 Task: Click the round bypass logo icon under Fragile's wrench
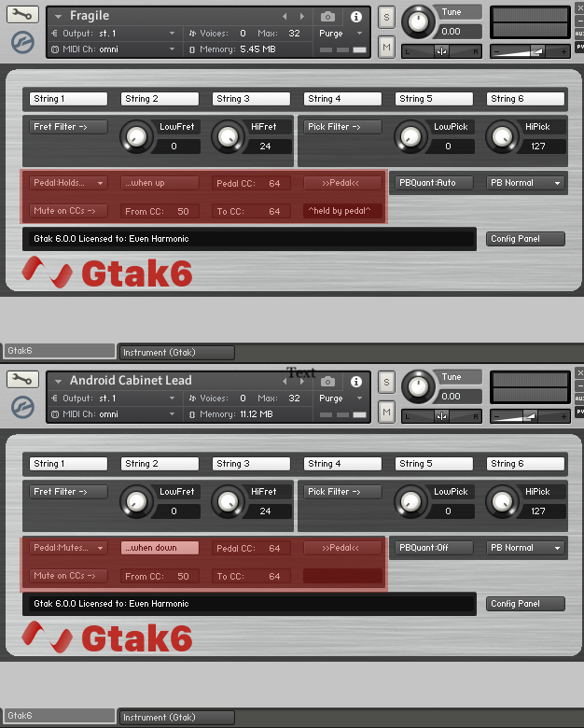tap(22, 43)
